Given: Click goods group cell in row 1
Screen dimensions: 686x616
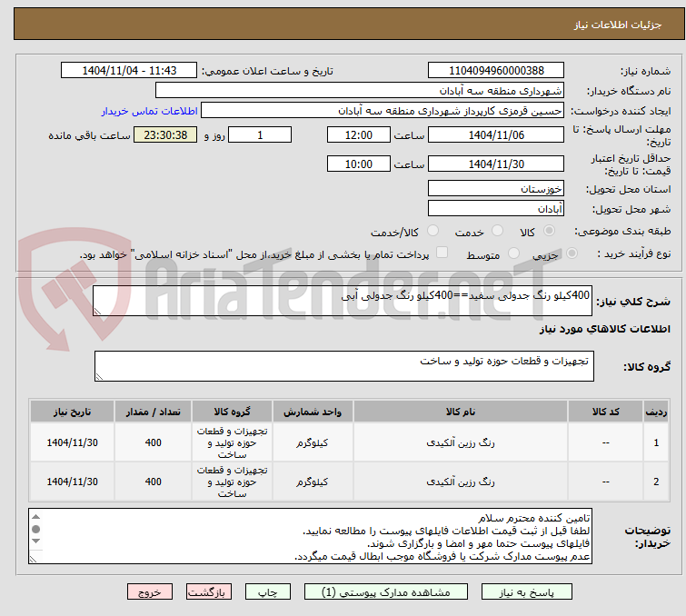Looking at the screenshot, I should (232, 442).
